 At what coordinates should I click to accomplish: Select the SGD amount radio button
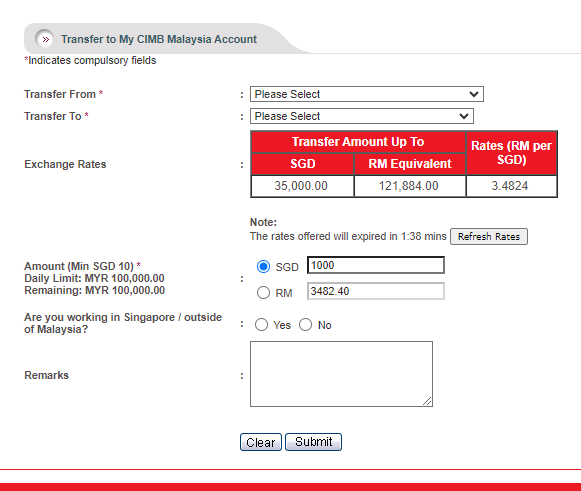(x=263, y=266)
